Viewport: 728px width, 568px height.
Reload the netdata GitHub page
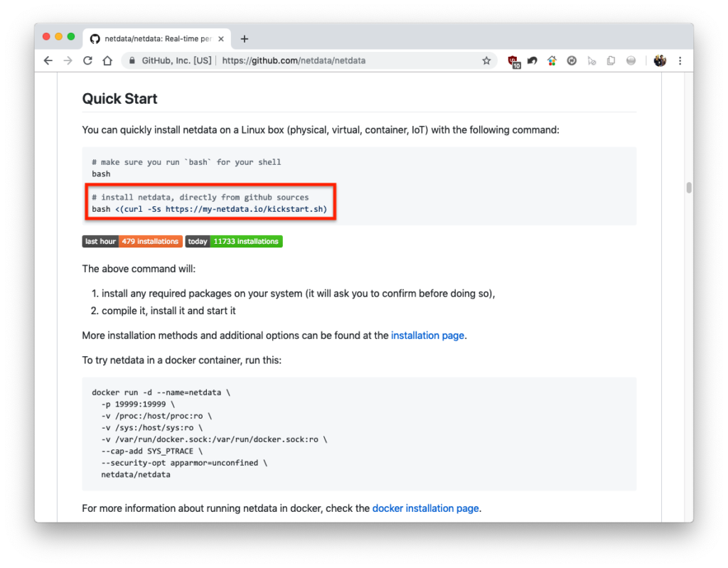(x=87, y=61)
